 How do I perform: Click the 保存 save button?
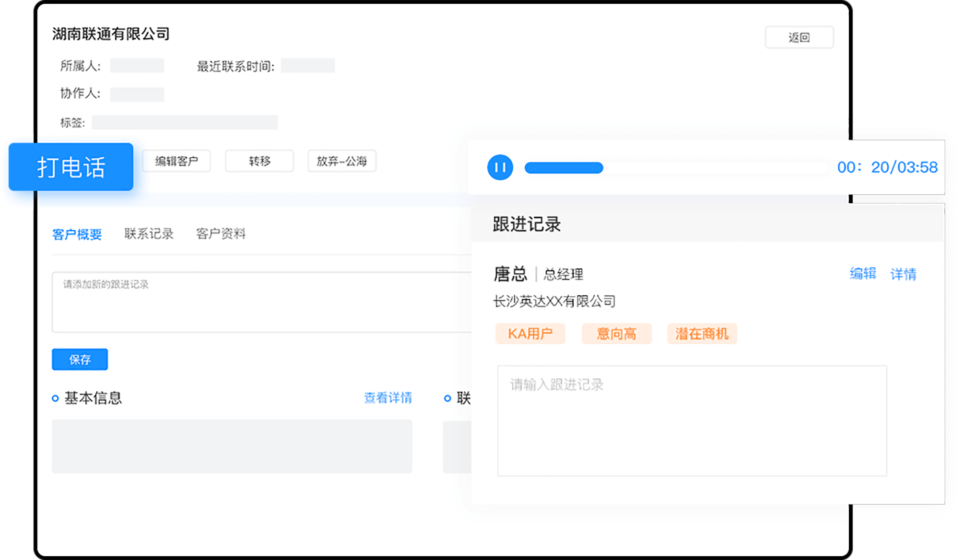pos(79,359)
